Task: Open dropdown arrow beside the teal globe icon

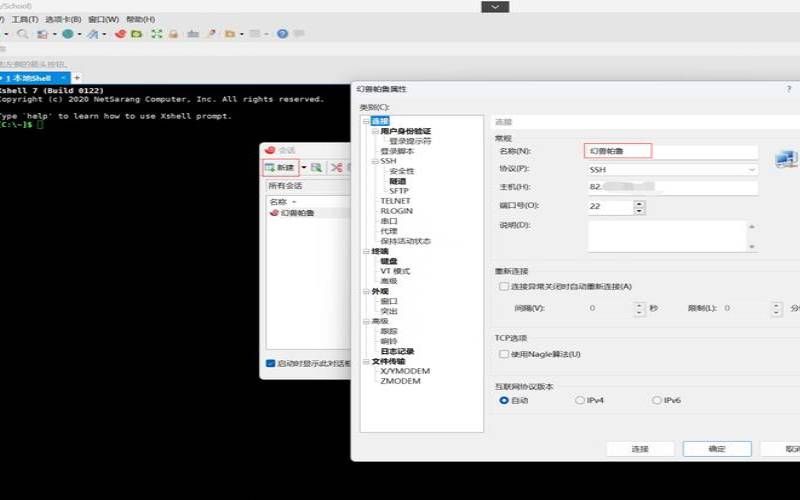Action: click(x=80, y=34)
